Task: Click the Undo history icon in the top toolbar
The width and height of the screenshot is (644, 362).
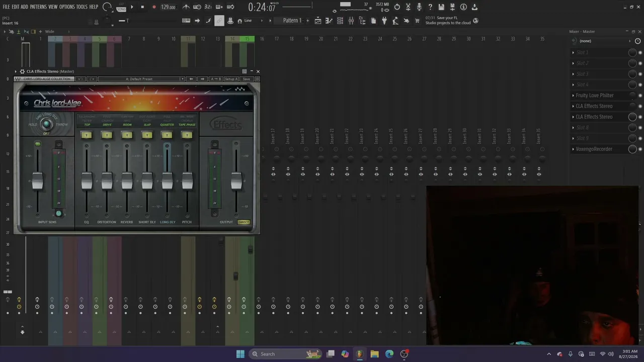Action: 397,7
